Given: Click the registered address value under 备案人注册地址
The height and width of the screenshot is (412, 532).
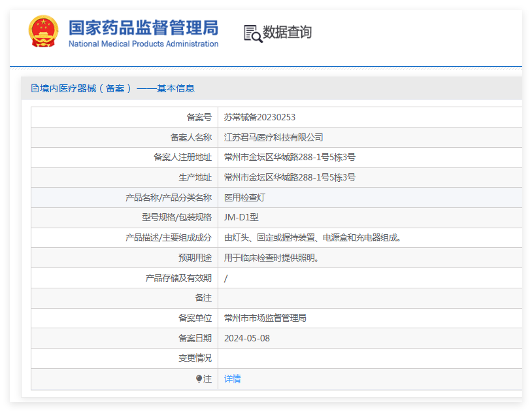Looking at the screenshot, I should [x=290, y=157].
